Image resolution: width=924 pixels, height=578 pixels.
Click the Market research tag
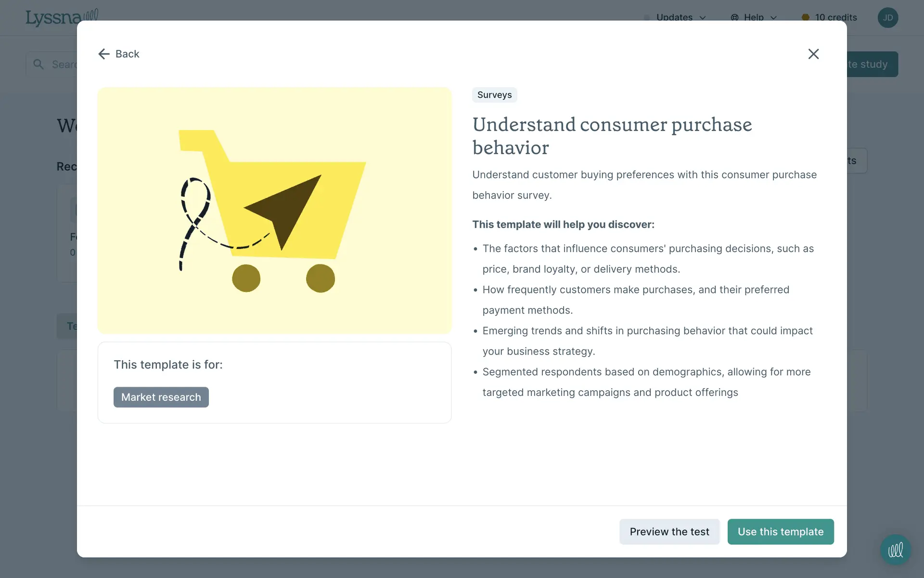coord(161,397)
